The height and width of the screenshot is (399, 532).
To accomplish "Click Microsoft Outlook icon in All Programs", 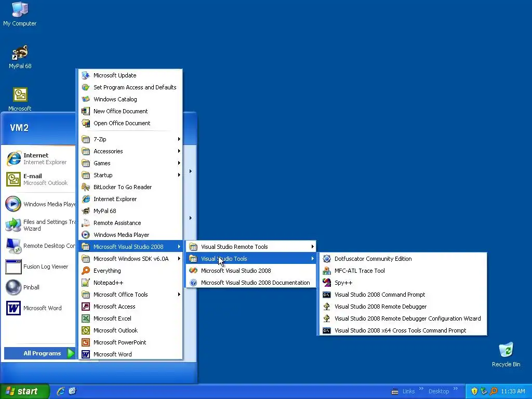I will click(x=86, y=330).
